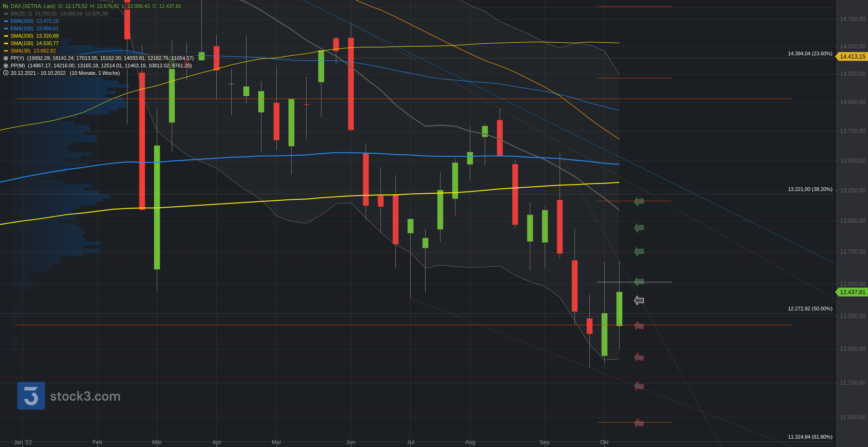Select the EMA(100) indicator legend label

(22, 28)
